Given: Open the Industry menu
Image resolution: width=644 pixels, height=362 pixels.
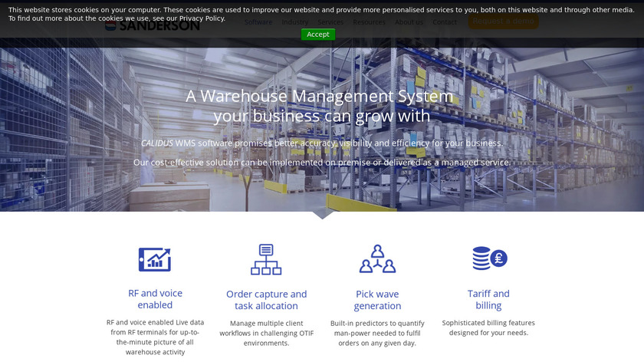Looking at the screenshot, I should tap(295, 22).
